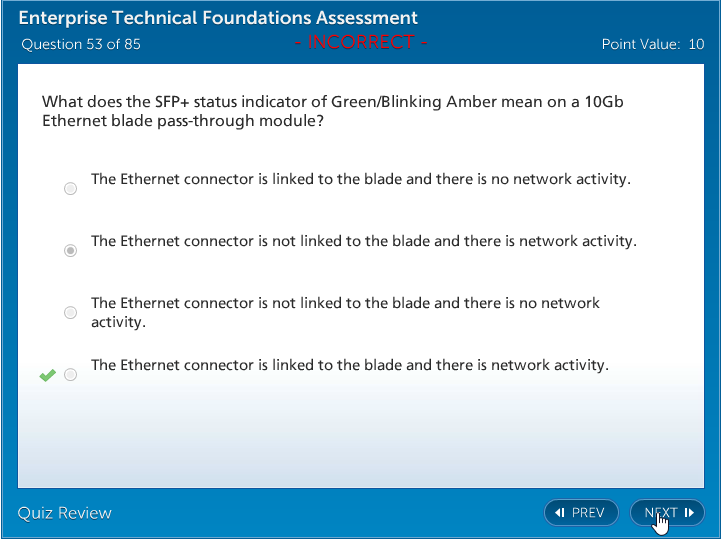This screenshot has width=722, height=541.
Task: Click the Quiz Review label
Action: pos(65,513)
